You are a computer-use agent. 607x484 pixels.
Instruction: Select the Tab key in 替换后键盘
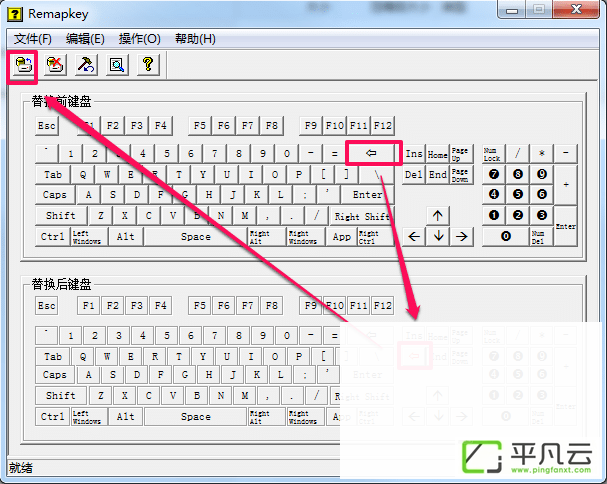(53, 357)
